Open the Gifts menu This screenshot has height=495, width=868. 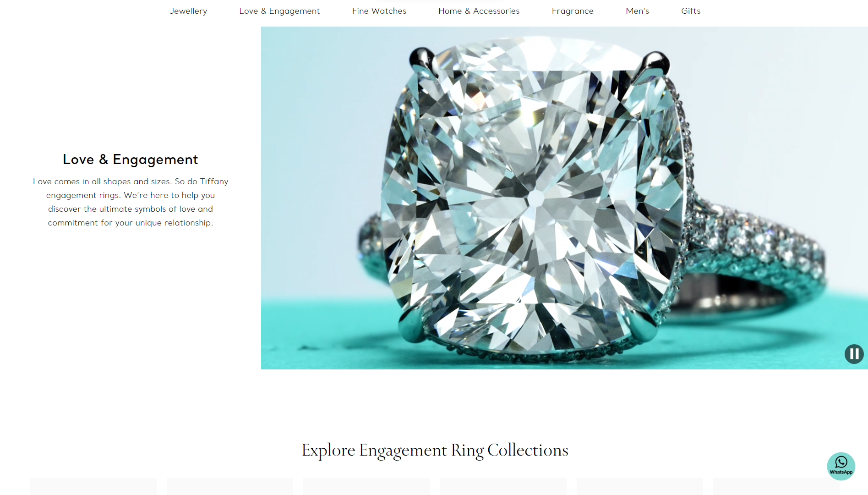coord(691,11)
